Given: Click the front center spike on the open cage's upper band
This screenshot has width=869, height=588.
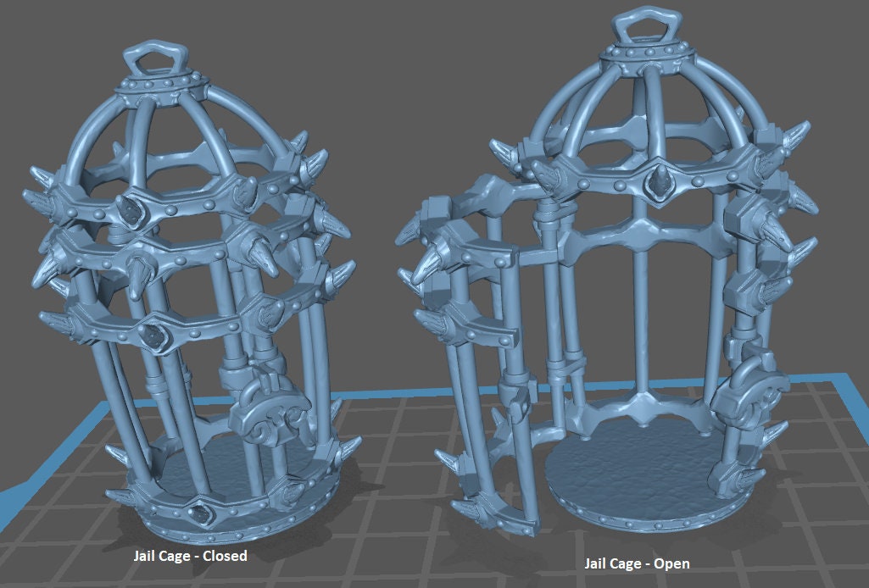Looking at the screenshot, I should (x=660, y=180).
